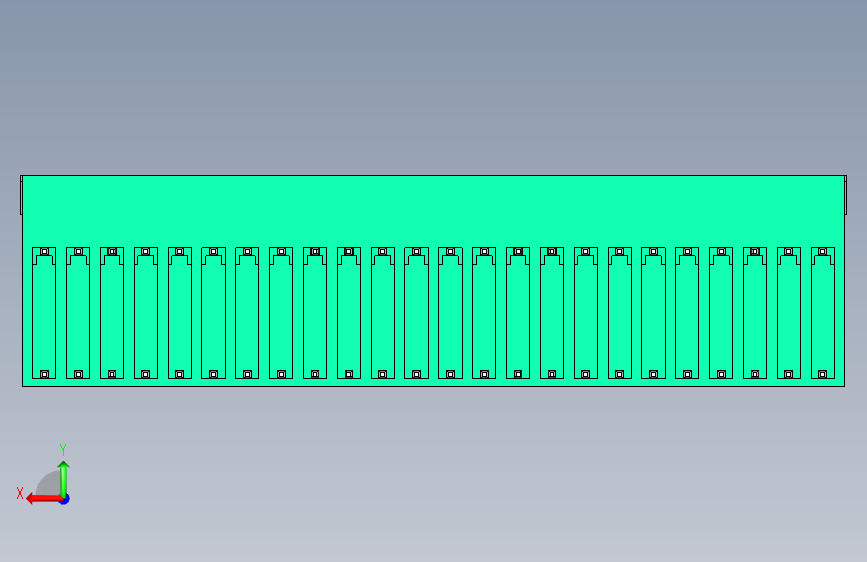
Task: Select the green connector body's upper solid face
Action: [x=434, y=211]
